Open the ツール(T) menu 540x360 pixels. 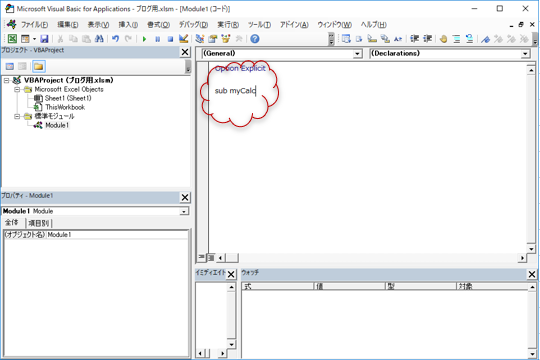[x=259, y=25]
